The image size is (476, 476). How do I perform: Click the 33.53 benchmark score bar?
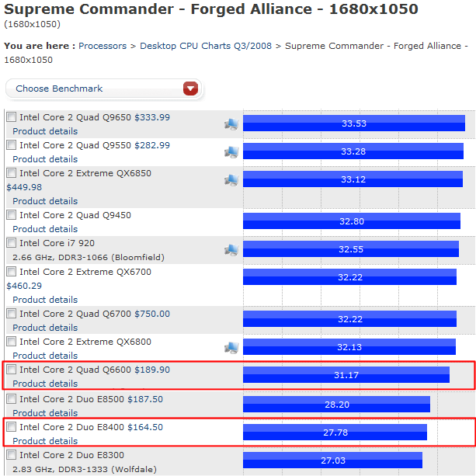[x=354, y=123]
